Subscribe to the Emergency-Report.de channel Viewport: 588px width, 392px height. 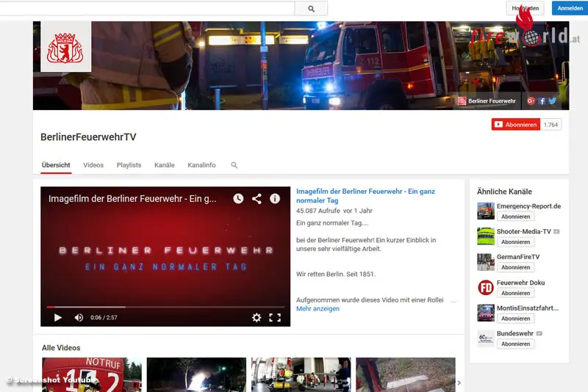click(515, 217)
